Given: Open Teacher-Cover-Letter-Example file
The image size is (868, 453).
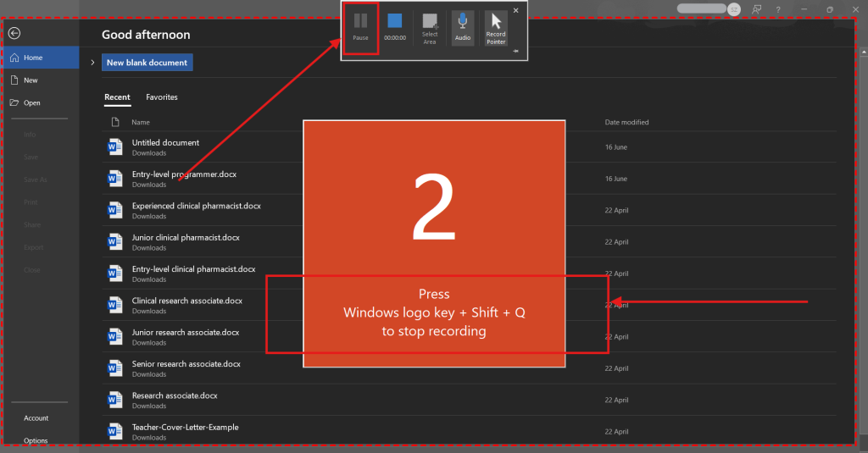Looking at the screenshot, I should point(185,427).
